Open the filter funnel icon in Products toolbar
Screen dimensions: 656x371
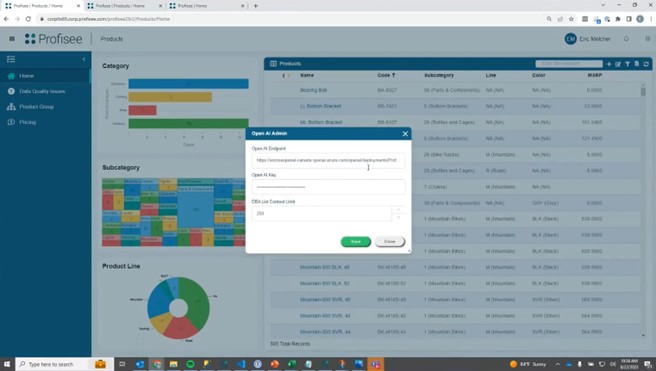(x=628, y=64)
